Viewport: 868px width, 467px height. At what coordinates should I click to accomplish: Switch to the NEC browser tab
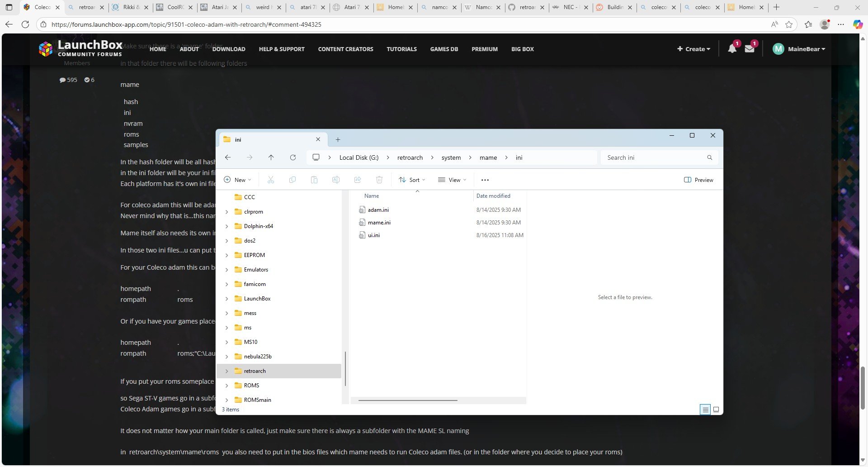pyautogui.click(x=571, y=7)
